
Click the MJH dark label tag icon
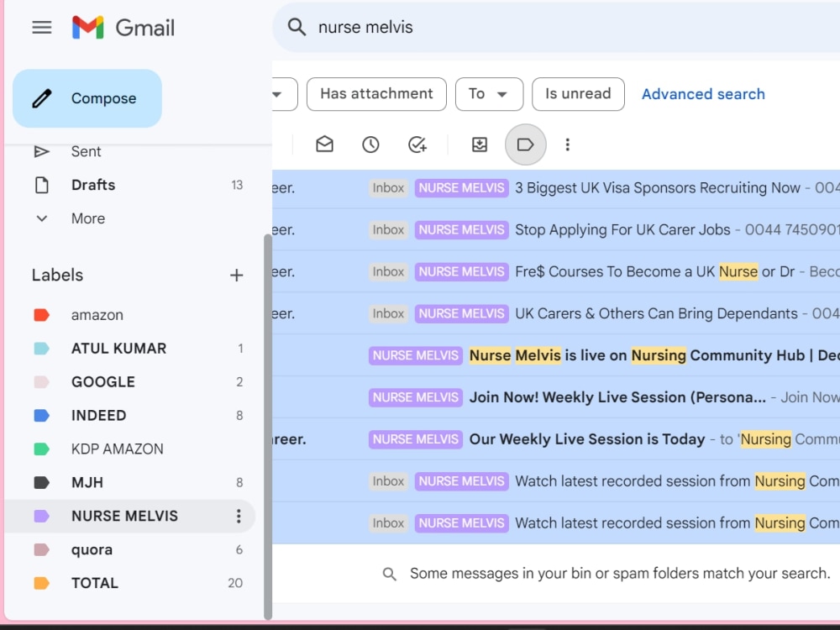click(x=42, y=483)
